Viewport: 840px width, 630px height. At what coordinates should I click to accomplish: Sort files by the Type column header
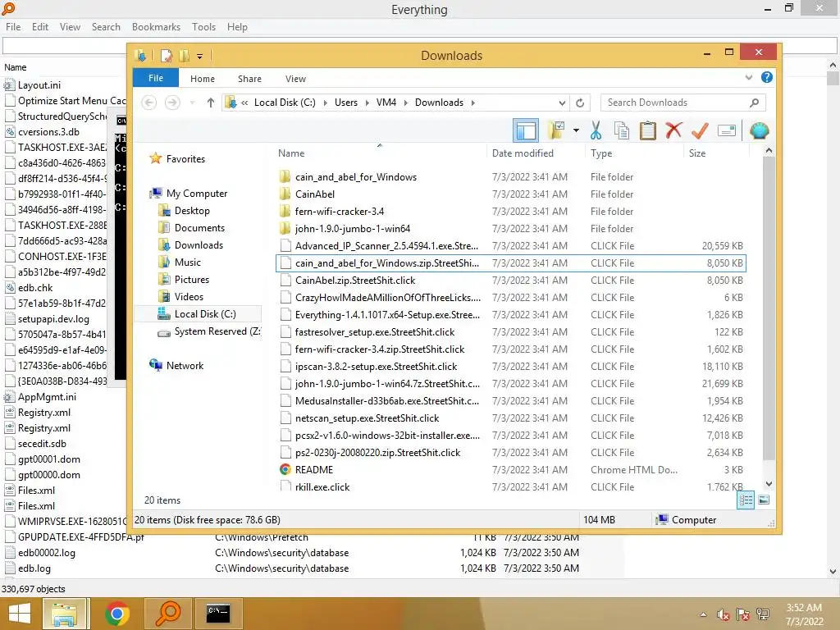[x=601, y=153]
